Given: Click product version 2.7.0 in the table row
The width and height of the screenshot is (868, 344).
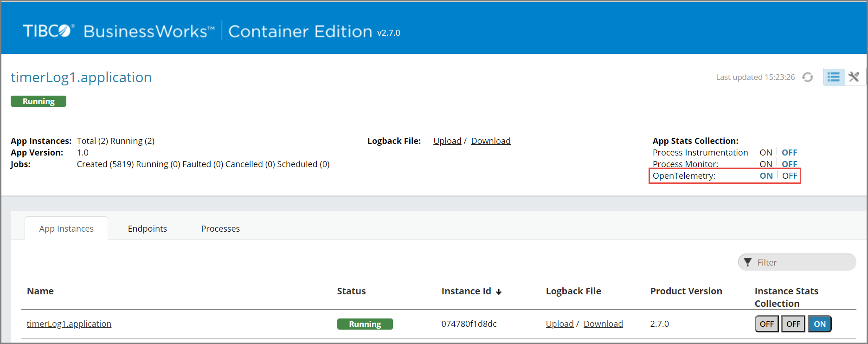Looking at the screenshot, I should pos(660,324).
